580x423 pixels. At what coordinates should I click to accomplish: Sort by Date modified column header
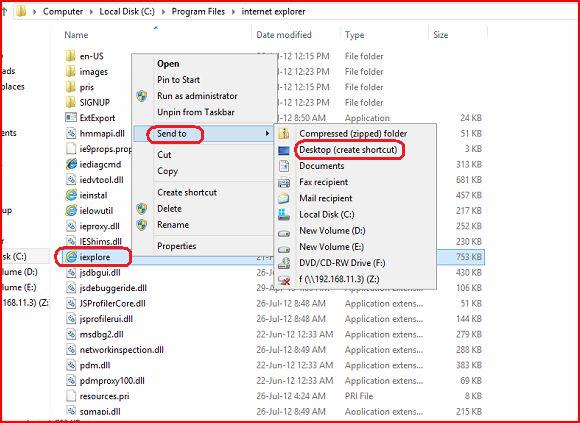pyautogui.click(x=284, y=35)
